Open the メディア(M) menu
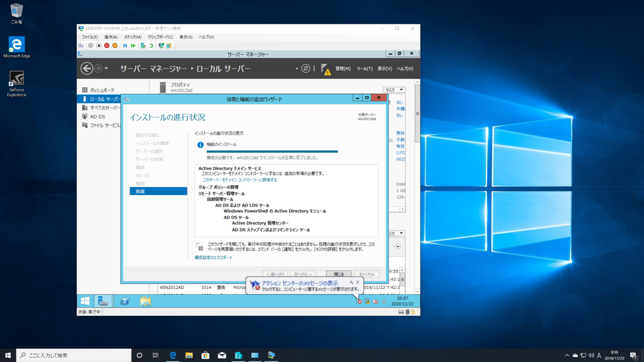The image size is (644, 362). point(133,37)
